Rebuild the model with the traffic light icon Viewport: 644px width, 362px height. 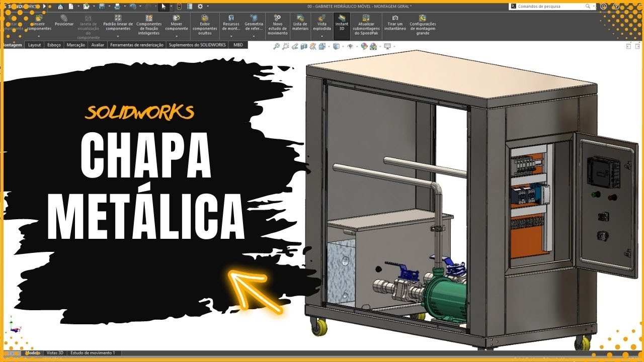(179, 7)
